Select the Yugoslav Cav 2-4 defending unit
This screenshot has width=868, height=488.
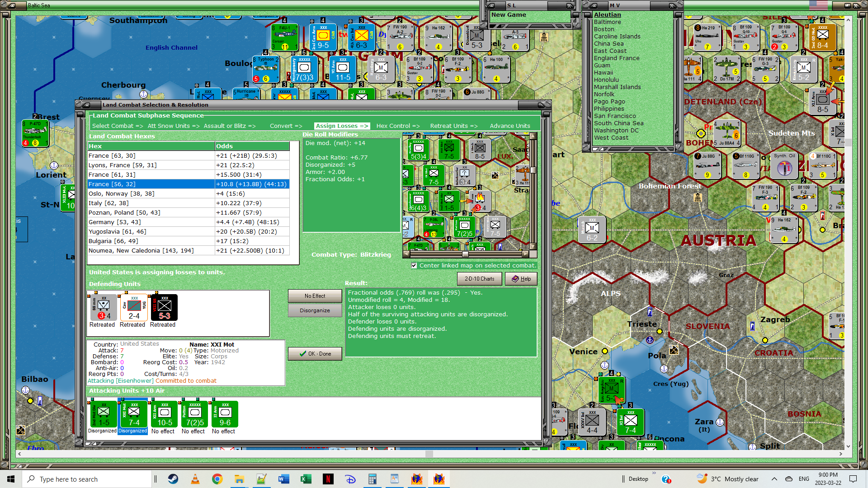coord(133,307)
